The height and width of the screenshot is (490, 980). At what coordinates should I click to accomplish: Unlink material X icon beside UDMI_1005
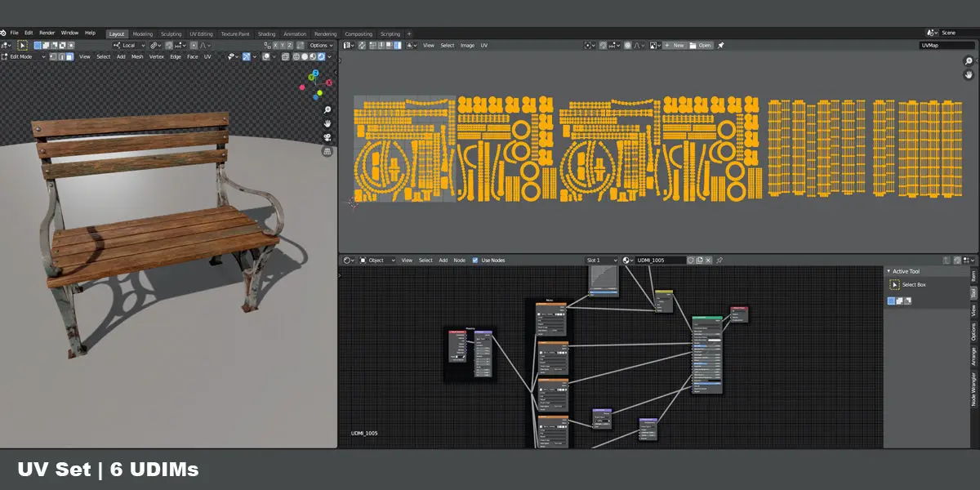click(x=709, y=261)
